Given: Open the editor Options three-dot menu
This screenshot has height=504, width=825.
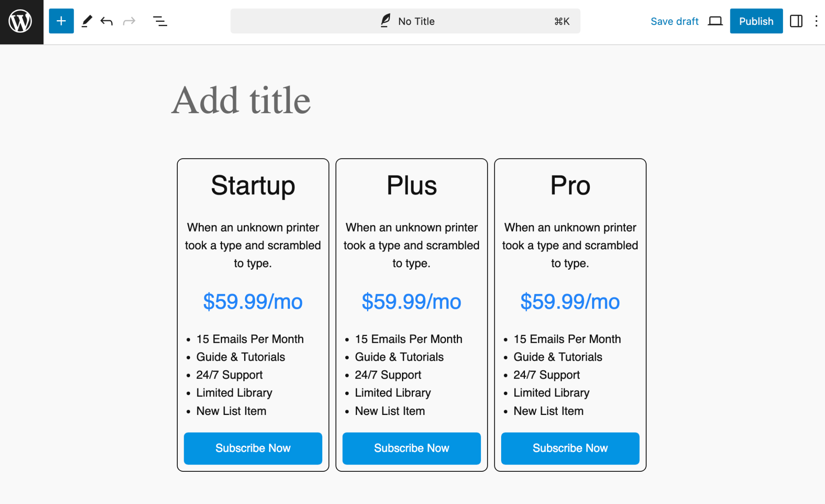Looking at the screenshot, I should pos(817,21).
